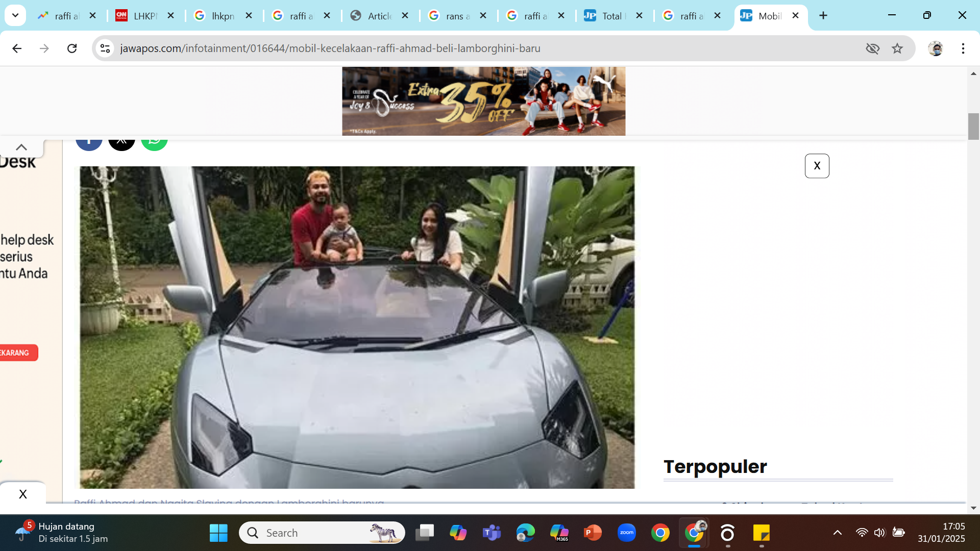Open PowerPoint from taskbar
Viewport: 980px width, 551px height.
coord(593,533)
